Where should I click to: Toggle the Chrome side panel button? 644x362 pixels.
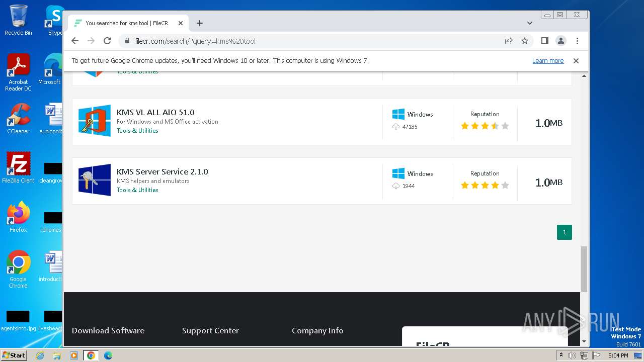(544, 41)
